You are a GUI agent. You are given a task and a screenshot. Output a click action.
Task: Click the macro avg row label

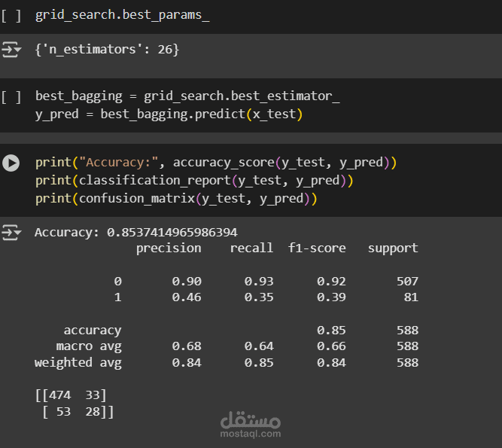89,346
